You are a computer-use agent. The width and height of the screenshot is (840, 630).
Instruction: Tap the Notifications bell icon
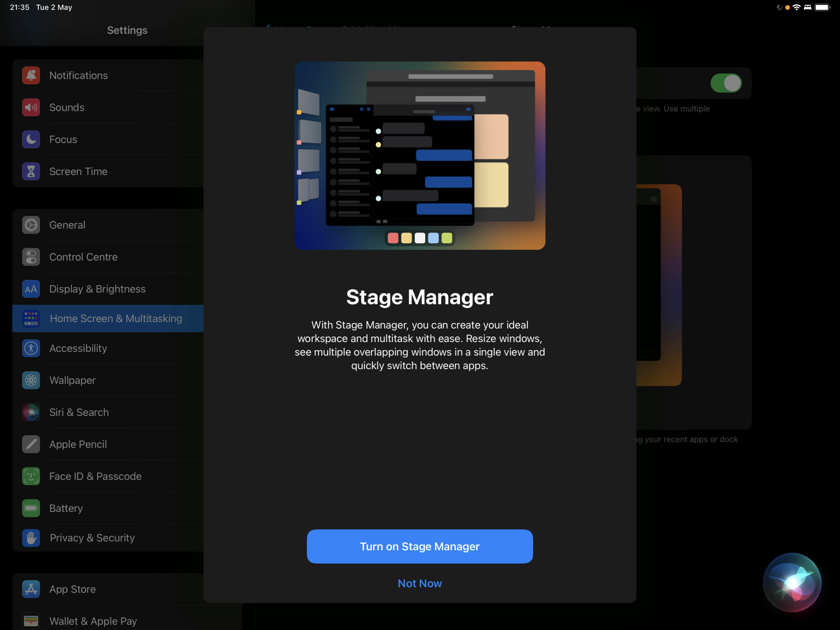(x=31, y=75)
